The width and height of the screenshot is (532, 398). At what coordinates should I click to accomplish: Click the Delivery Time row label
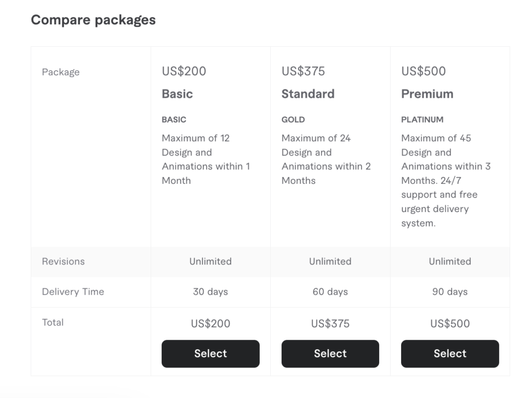(73, 291)
